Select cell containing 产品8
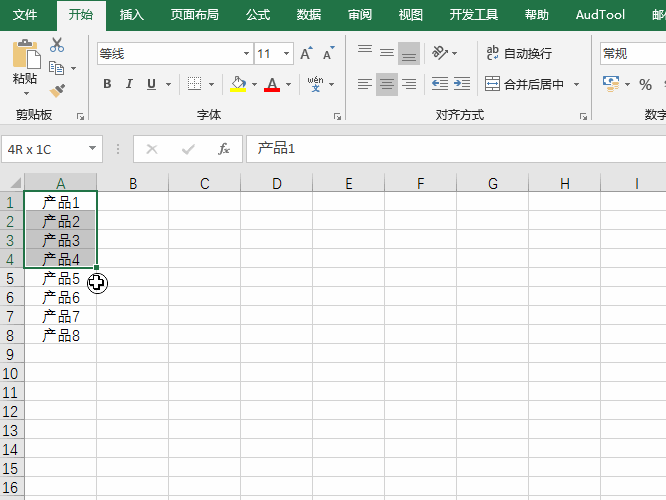Screen dimensions: 666x500 point(60,336)
